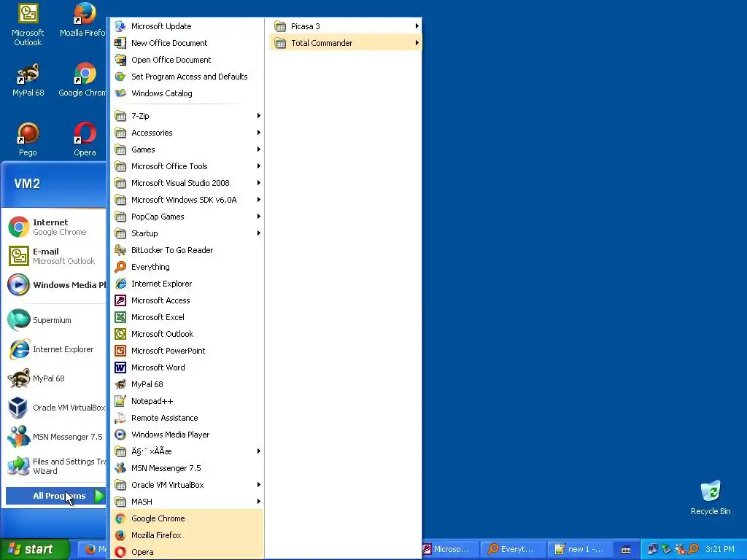Expand PopCap Games folder
The width and height of the screenshot is (747, 560).
(187, 216)
